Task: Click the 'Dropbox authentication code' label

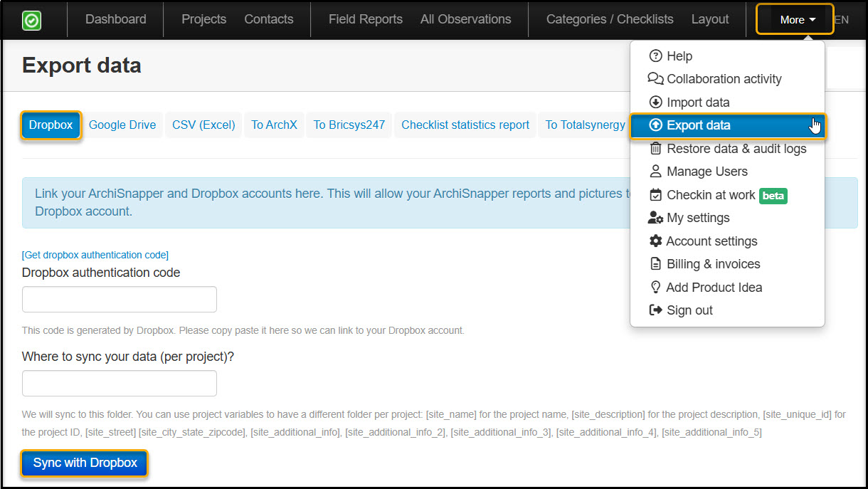Action: click(x=101, y=273)
